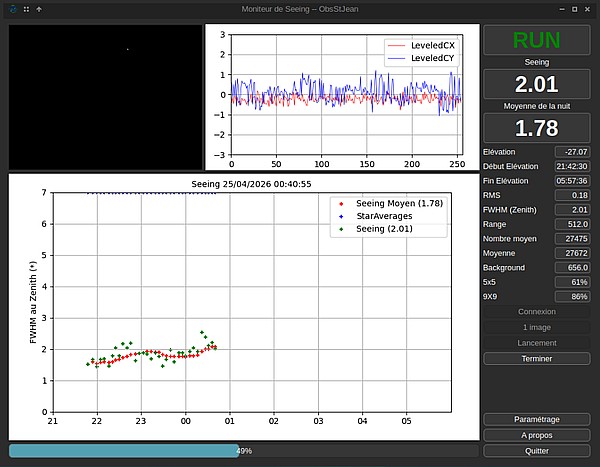
Task: Click the Moyenne de la nuit label
Action: tap(536, 106)
